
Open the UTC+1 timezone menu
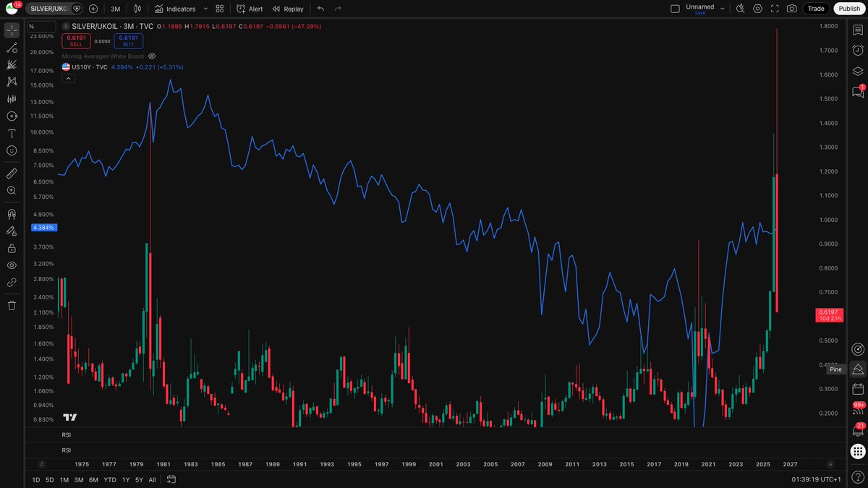(x=816, y=480)
